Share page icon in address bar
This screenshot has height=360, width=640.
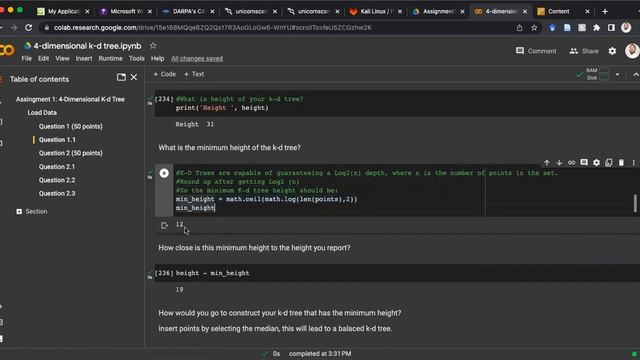coord(519,28)
